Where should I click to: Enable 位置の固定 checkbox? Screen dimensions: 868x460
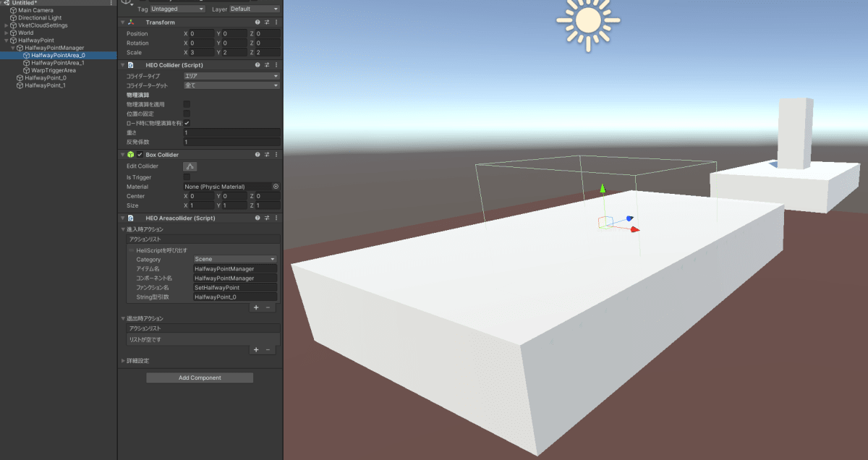click(187, 114)
